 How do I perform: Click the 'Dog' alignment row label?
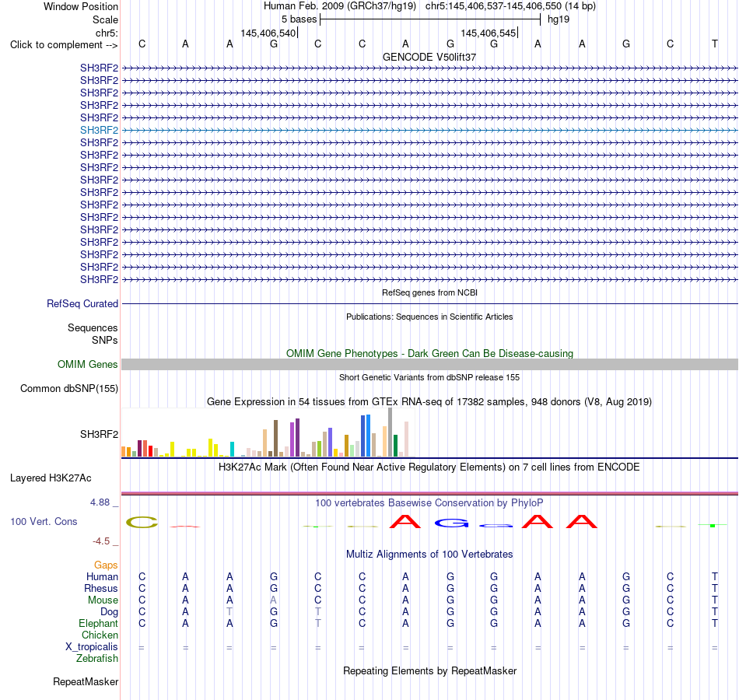click(x=109, y=612)
